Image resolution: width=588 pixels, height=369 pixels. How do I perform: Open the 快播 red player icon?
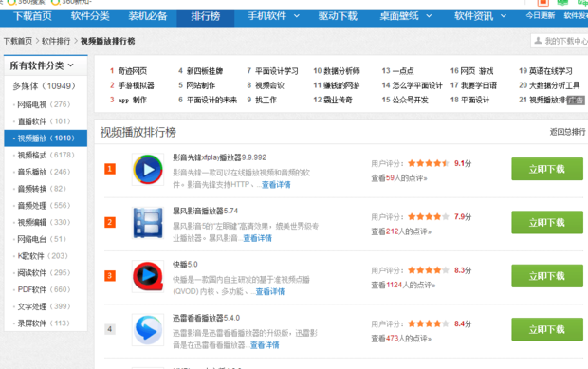148,276
